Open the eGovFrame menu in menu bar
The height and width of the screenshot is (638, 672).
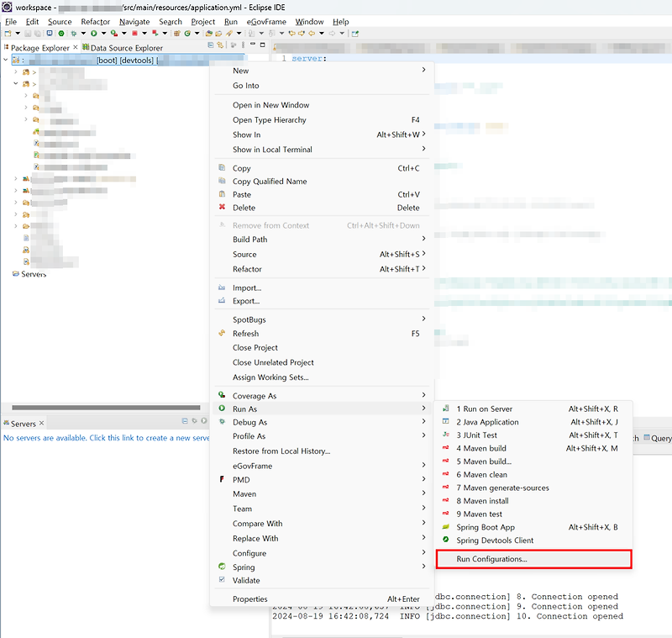pyautogui.click(x=266, y=22)
